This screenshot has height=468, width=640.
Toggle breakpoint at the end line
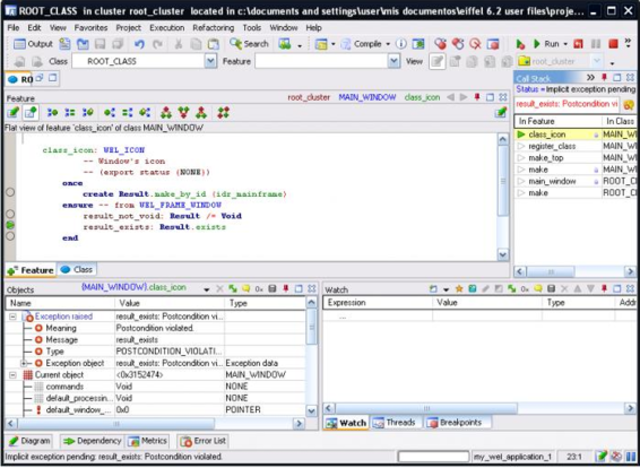tap(10, 236)
